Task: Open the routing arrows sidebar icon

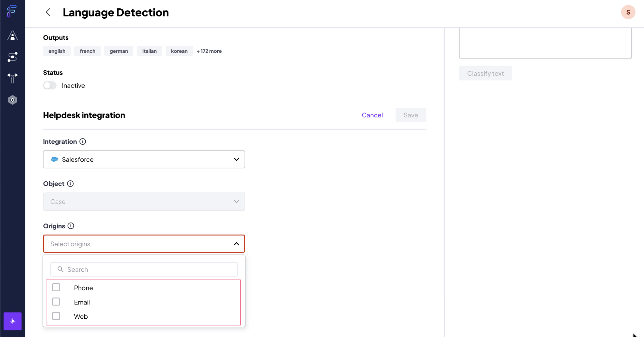Action: (x=12, y=78)
